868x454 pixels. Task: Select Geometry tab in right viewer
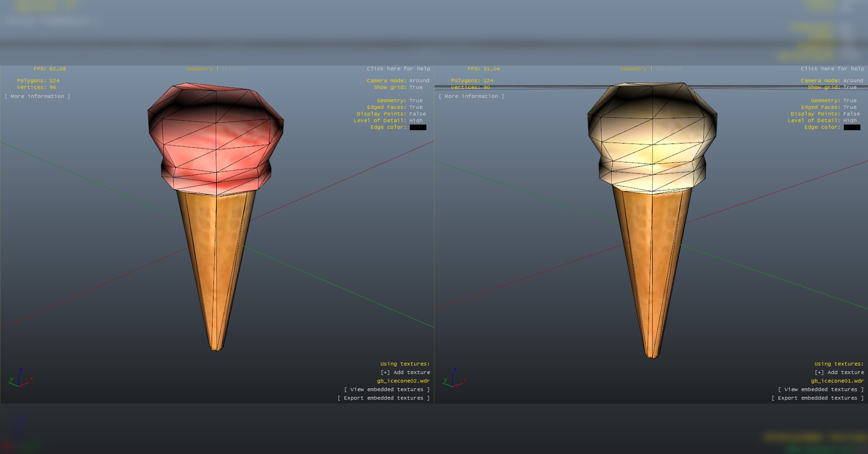coord(633,69)
